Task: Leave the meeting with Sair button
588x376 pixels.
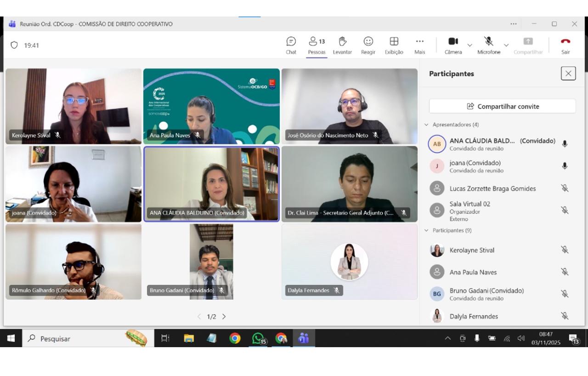Action: pyautogui.click(x=565, y=45)
